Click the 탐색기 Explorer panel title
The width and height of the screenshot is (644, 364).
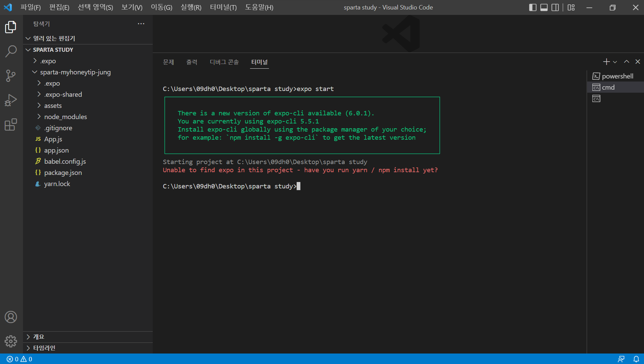[x=42, y=24]
